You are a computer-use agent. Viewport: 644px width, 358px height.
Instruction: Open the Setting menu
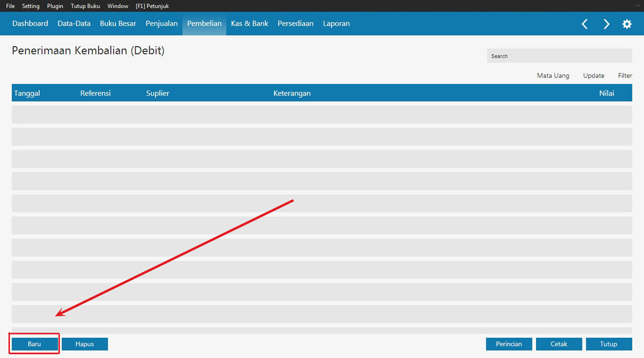(31, 6)
